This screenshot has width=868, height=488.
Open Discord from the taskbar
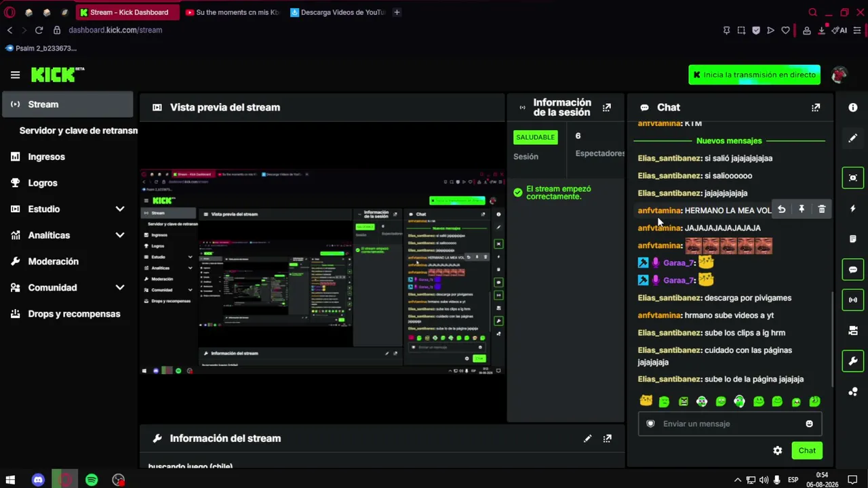[38, 480]
